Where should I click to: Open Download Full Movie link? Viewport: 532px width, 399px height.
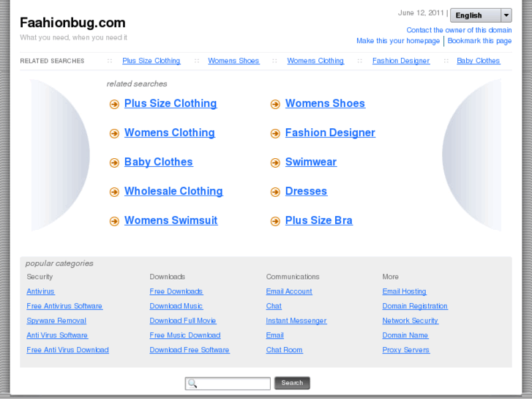point(183,321)
